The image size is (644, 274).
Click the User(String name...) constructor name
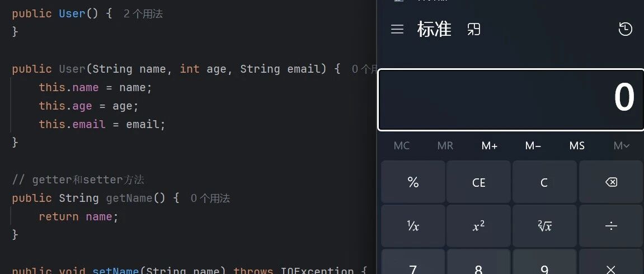(x=72, y=69)
